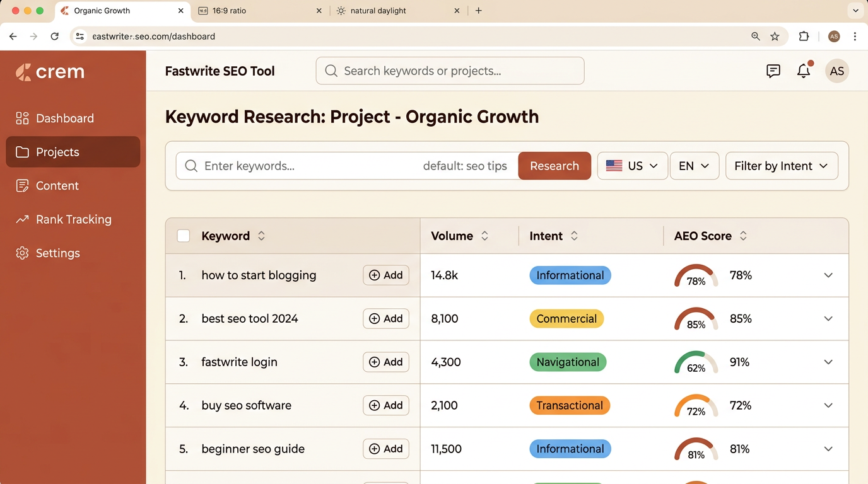Open the Filter by Intent dropdown
Screen dimensions: 868x484
(782, 166)
